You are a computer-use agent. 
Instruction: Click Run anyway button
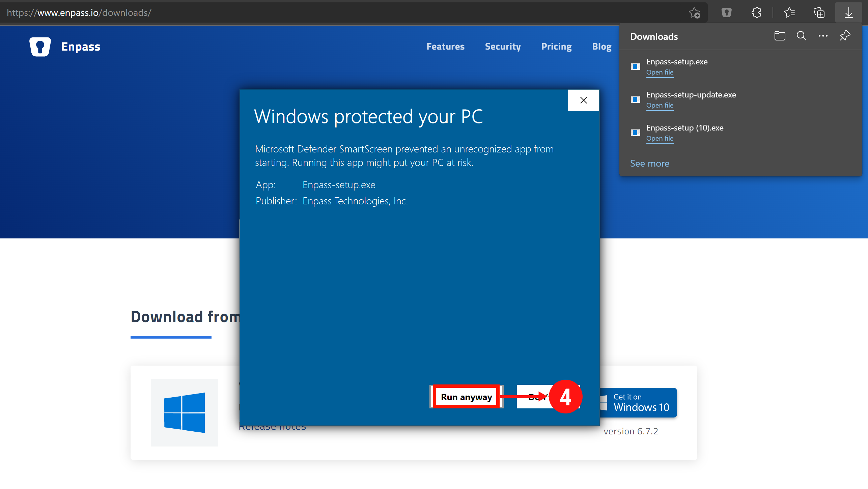(x=466, y=397)
